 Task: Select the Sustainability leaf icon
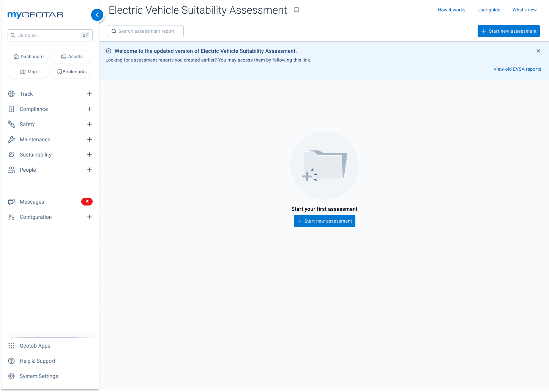point(11,155)
